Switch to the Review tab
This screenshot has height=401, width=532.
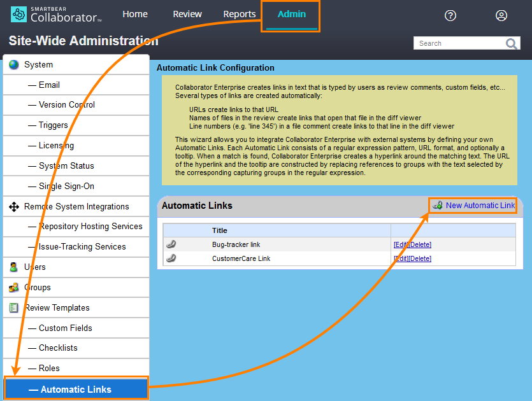tap(187, 14)
